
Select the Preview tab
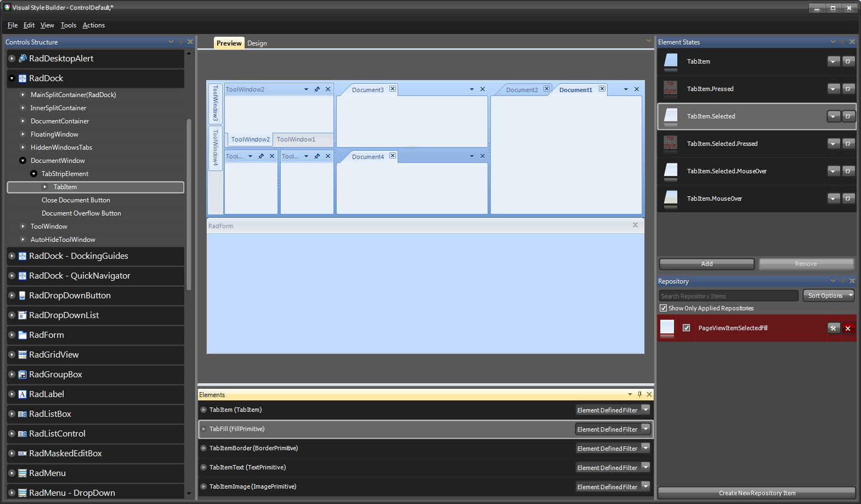click(229, 43)
